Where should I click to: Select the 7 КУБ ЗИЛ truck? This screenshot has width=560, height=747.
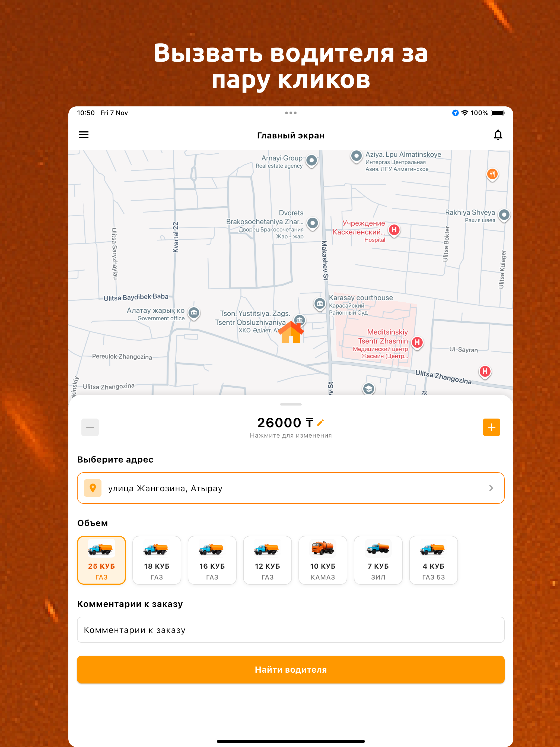click(378, 560)
